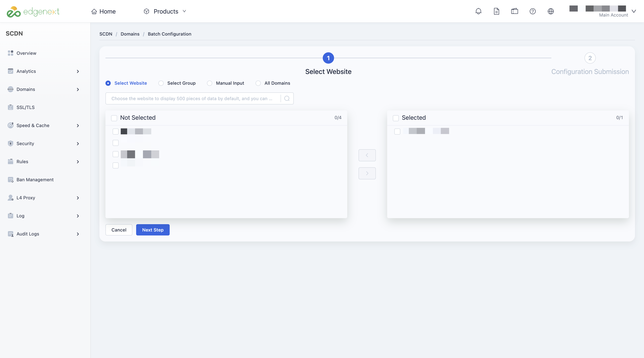The height and width of the screenshot is (358, 644).
Task: Open the document icon in header
Action: [497, 11]
